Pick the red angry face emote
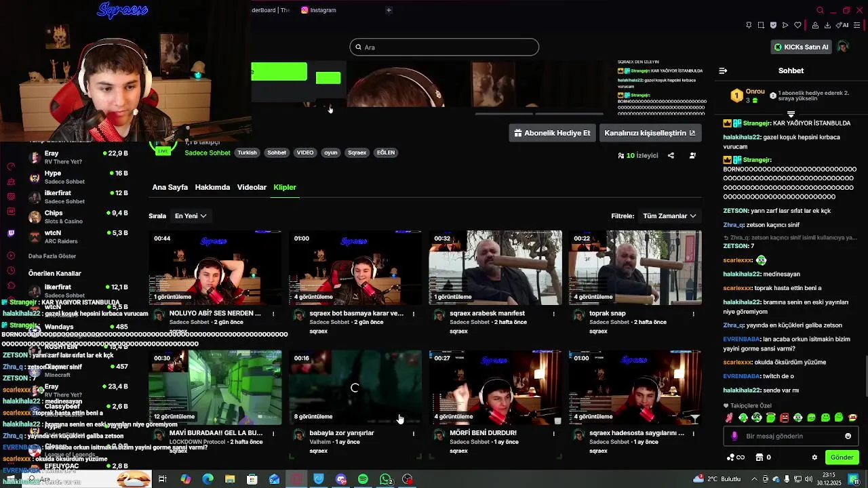The height and width of the screenshot is (488, 868). tap(785, 418)
